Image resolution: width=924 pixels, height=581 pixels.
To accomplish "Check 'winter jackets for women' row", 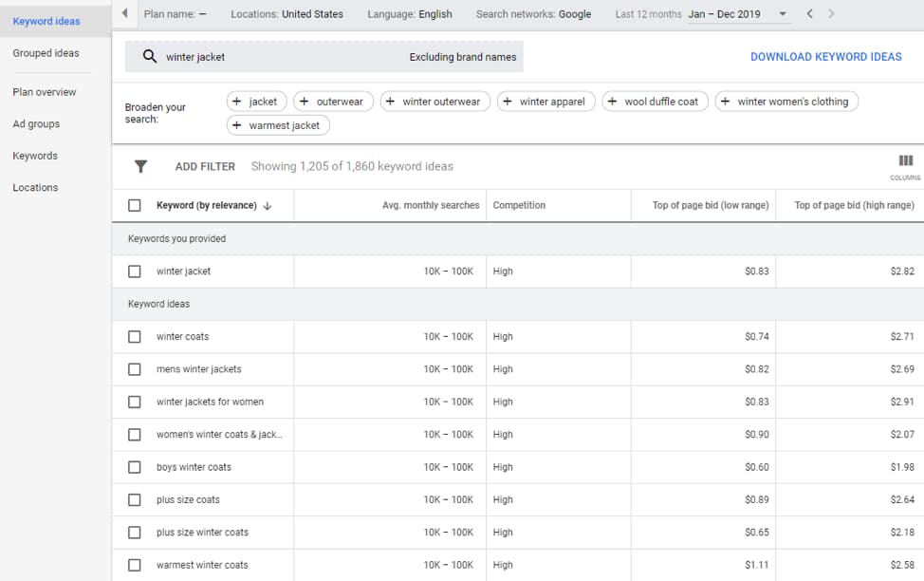I will (135, 402).
